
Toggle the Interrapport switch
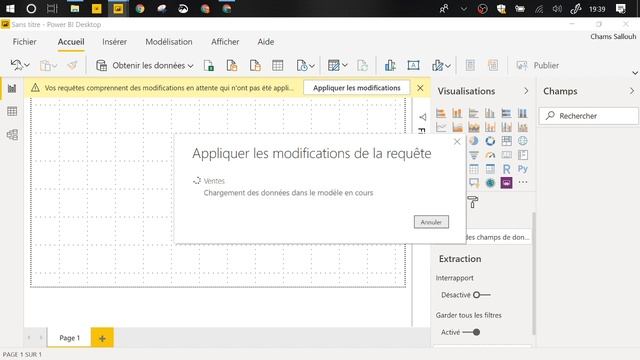(481, 295)
